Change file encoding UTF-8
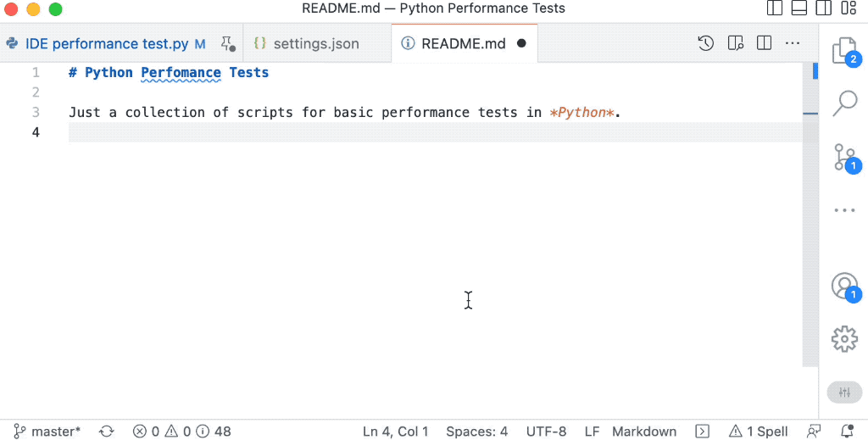This screenshot has width=868, height=440. [x=546, y=432]
